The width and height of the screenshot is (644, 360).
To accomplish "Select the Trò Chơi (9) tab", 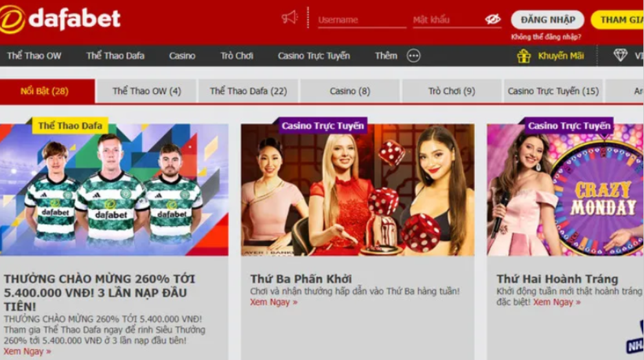I will click(x=452, y=91).
